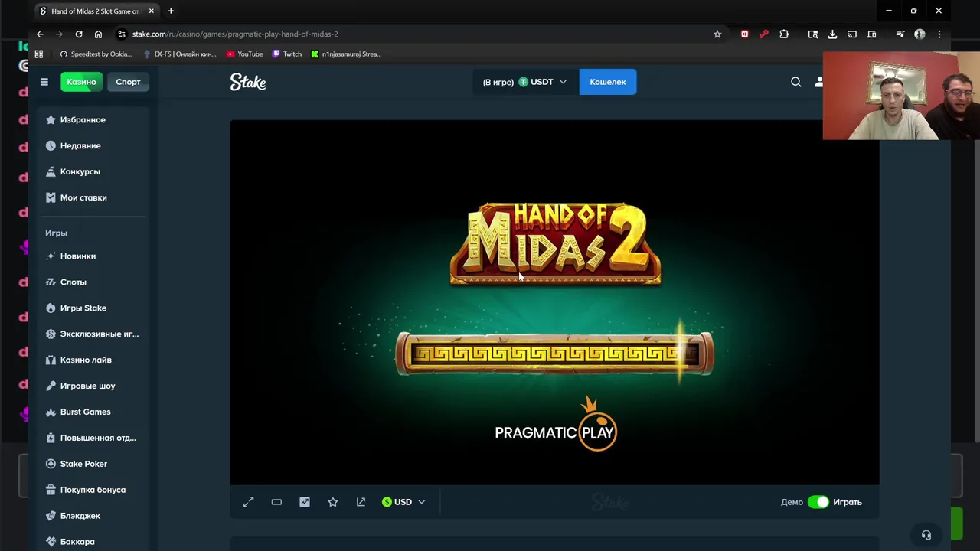Close the Hand of Midas 2 tab
980x551 pixels.
coord(152,11)
